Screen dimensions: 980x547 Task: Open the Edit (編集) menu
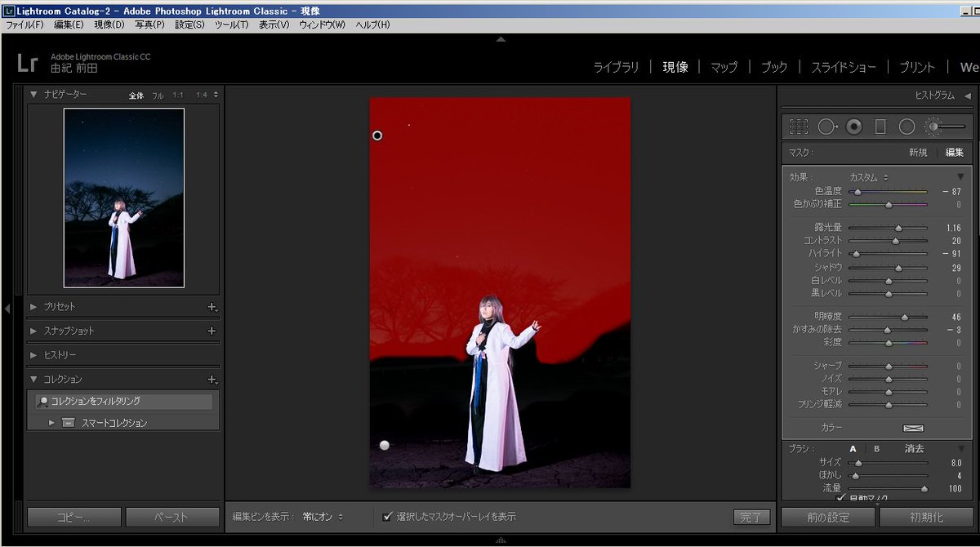pos(69,25)
